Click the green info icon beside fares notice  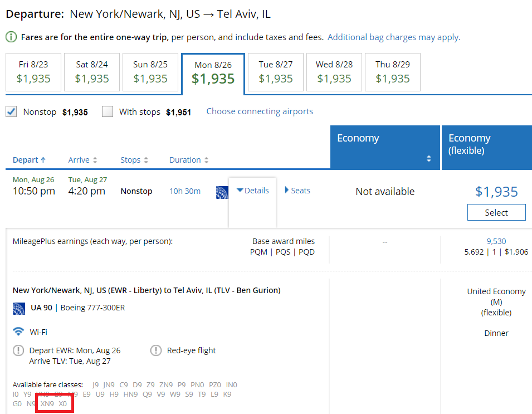[x=11, y=37]
